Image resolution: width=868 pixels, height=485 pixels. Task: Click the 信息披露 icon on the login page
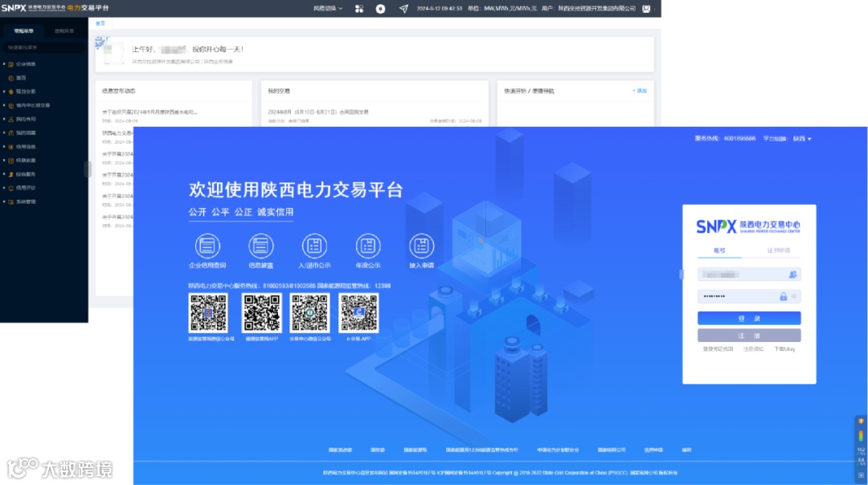[260, 246]
